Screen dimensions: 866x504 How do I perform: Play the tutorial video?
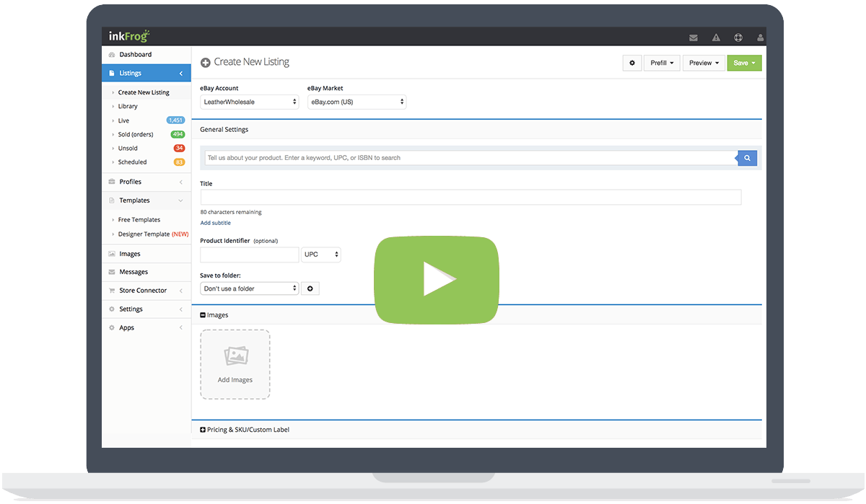point(436,278)
